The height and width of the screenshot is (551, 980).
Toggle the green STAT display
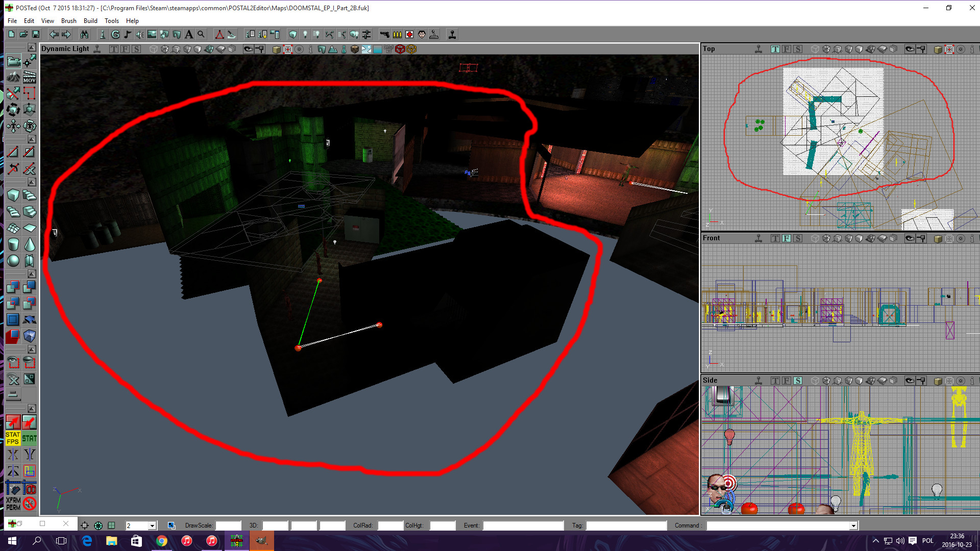30,438
